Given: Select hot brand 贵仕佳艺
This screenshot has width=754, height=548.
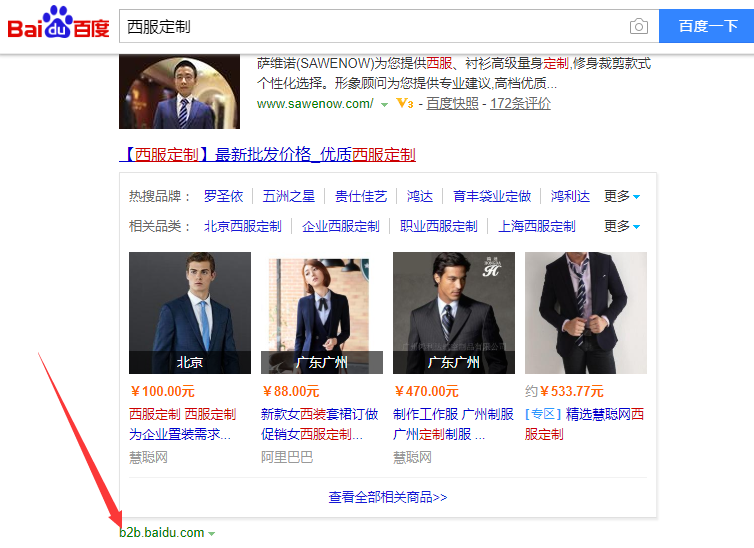Looking at the screenshot, I should tap(361, 196).
